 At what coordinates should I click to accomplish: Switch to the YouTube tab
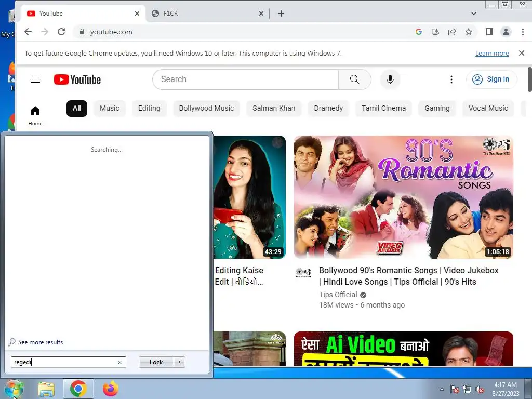(x=83, y=14)
